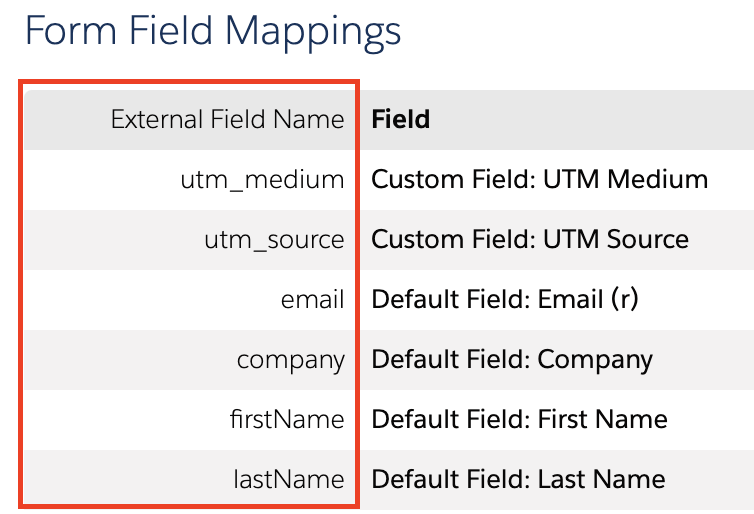Screen dimensions: 754x514
Task: Select the Default Field: First Name mapping
Action: coord(519,419)
